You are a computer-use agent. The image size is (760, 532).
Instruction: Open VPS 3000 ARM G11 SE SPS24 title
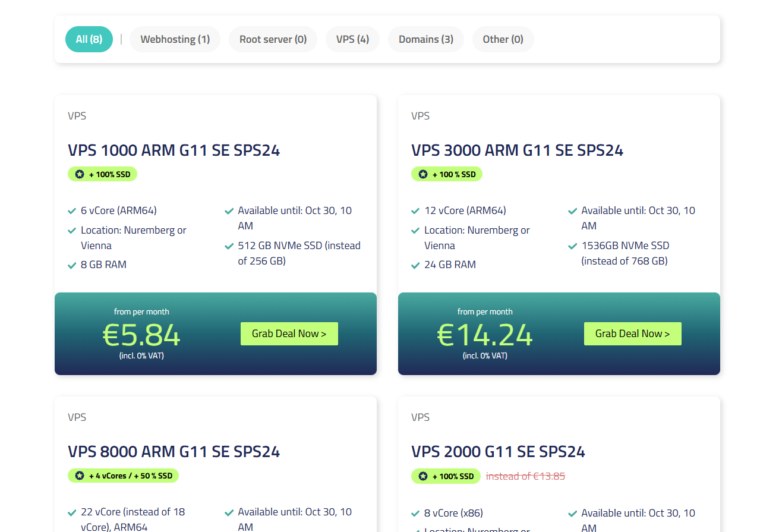pos(517,150)
